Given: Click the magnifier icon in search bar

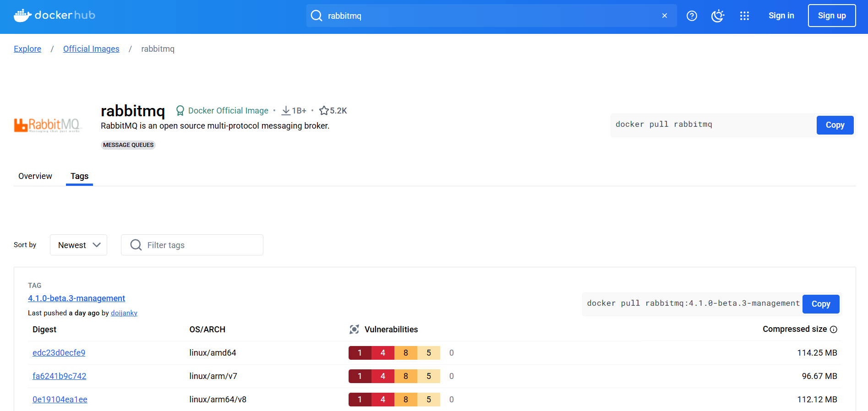Looking at the screenshot, I should point(317,16).
